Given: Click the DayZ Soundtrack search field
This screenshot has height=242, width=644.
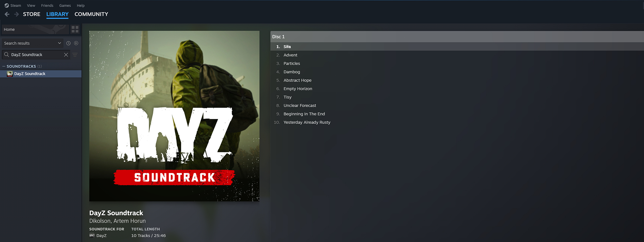Looking at the screenshot, I should [36, 54].
